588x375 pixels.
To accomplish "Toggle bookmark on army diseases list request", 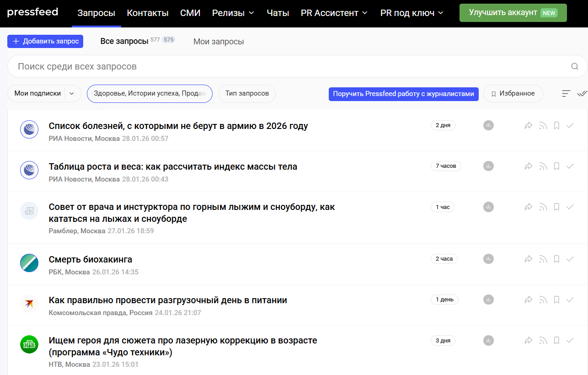I will coord(556,125).
